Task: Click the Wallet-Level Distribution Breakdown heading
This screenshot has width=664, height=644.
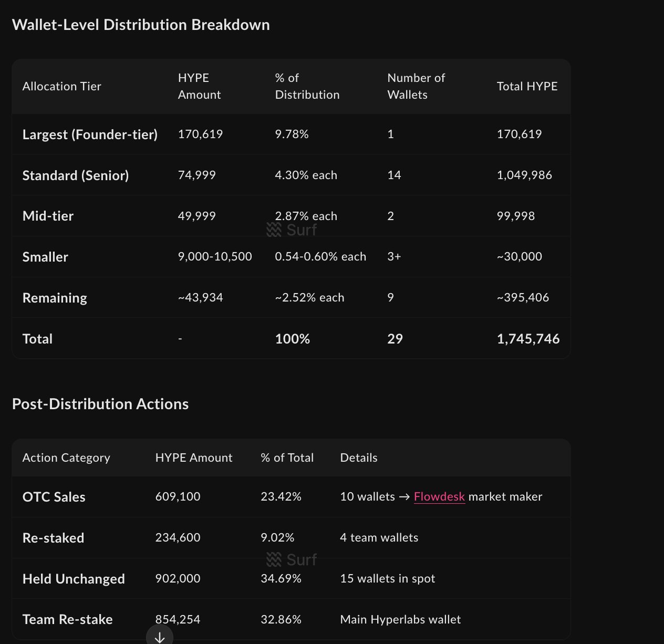Action: [x=141, y=25]
